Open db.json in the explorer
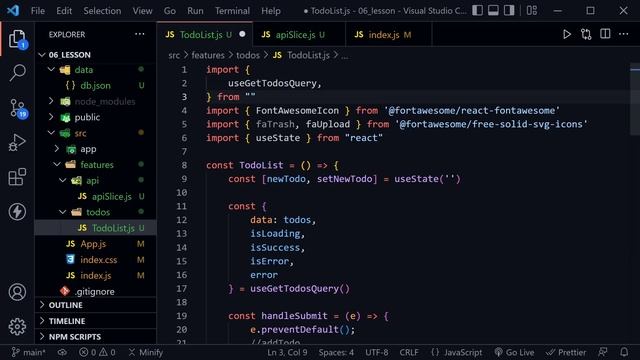The image size is (640, 360). pos(96,85)
